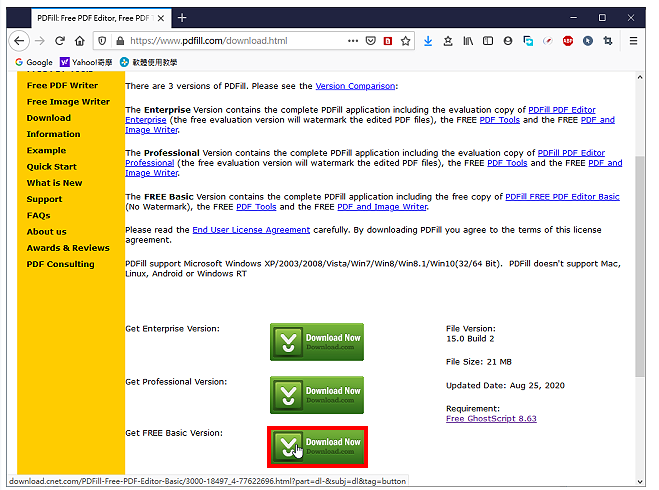659x490 pixels.
Task: Click the page vertical scrollbar thumb
Action: (639, 266)
